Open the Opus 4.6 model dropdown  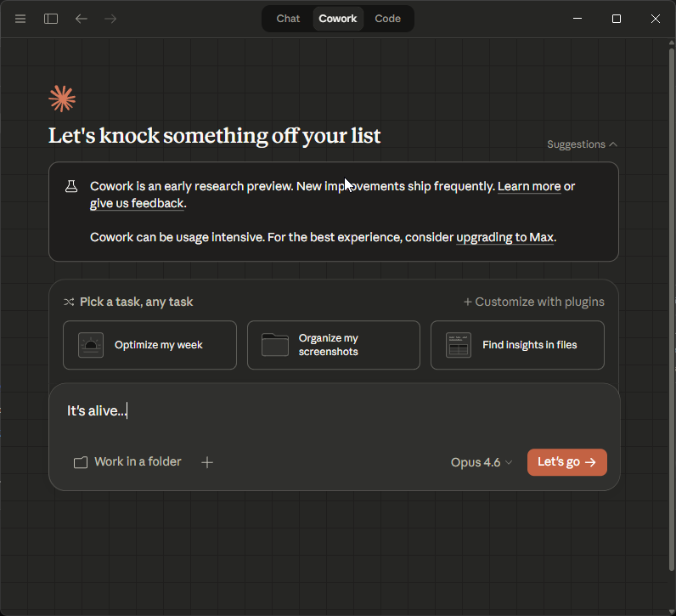[x=482, y=462]
